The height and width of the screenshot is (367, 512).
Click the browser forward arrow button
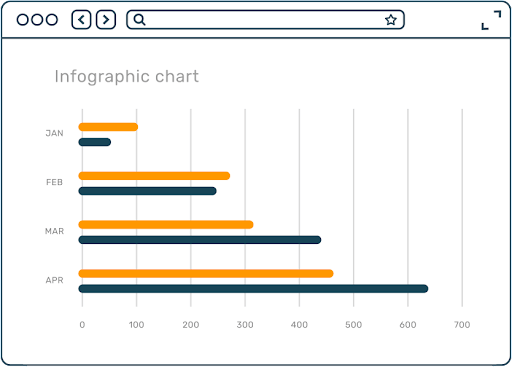point(106,20)
